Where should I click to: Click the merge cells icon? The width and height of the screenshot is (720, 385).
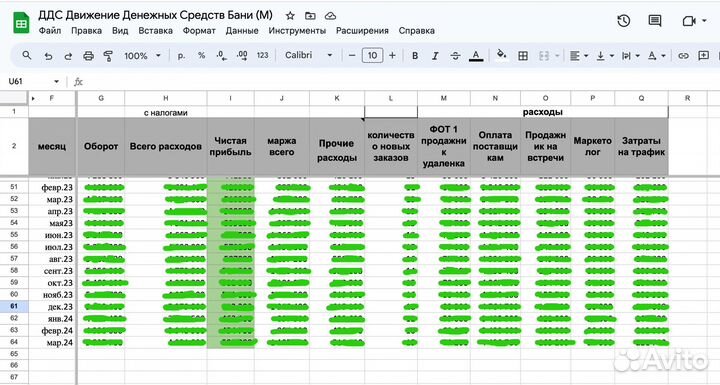544,56
